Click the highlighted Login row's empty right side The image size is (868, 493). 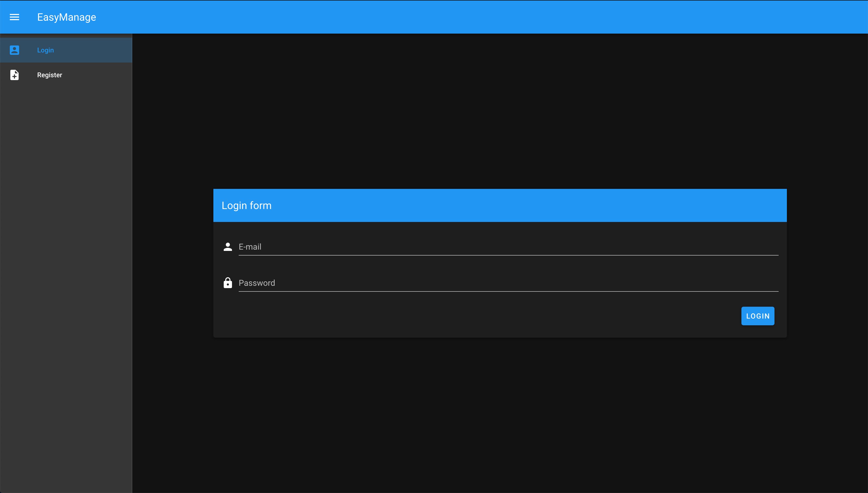pos(102,50)
